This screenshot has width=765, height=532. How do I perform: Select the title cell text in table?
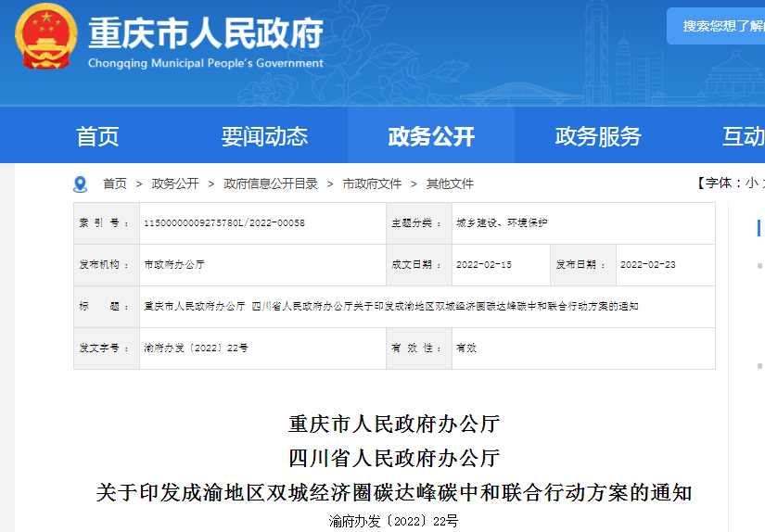coord(391,306)
